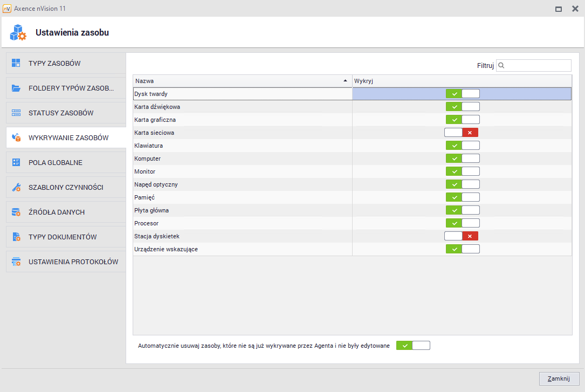The image size is (585, 392).
Task: Click into the Filtruj search field
Action: click(537, 65)
